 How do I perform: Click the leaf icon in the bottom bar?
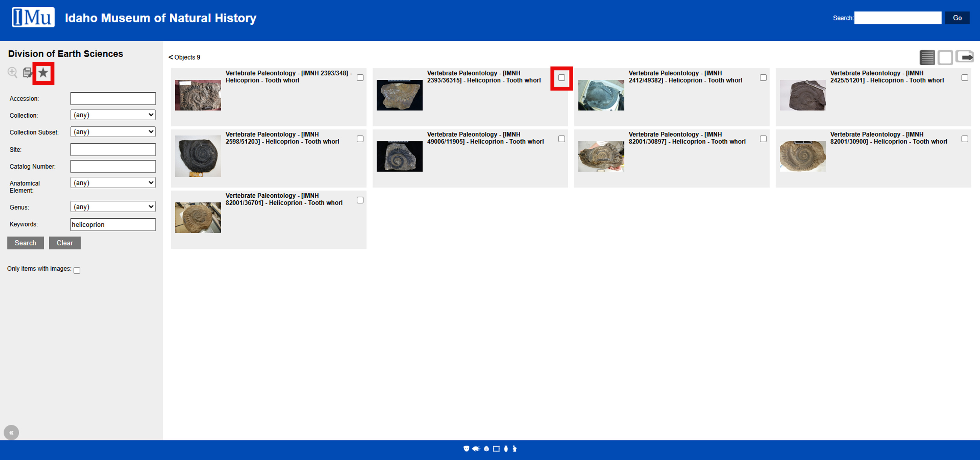[x=487, y=449]
